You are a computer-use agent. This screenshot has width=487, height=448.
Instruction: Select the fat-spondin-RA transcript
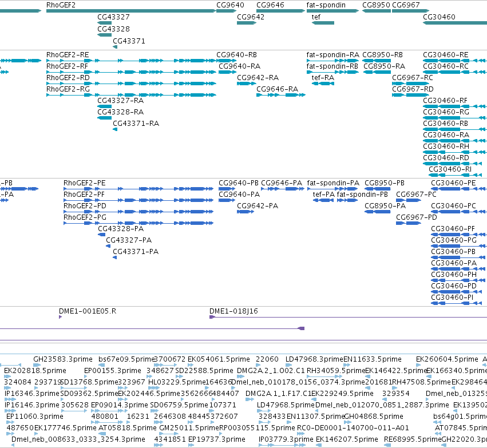pos(332,55)
